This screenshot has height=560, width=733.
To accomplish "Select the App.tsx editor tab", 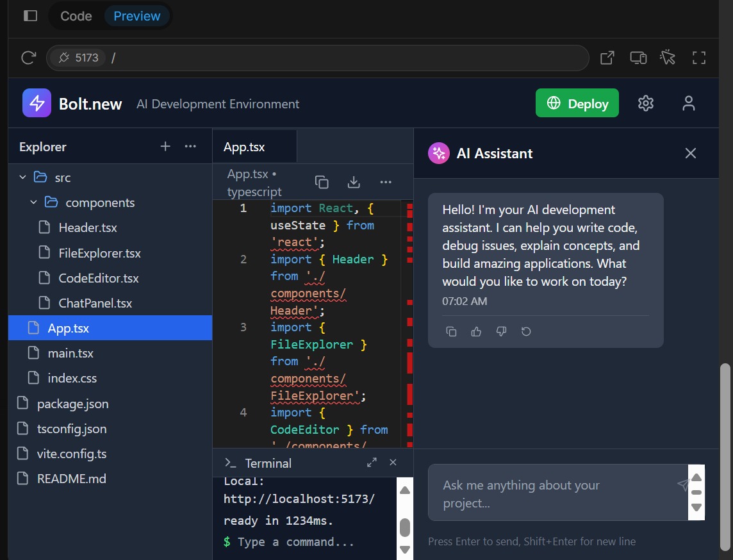I will pyautogui.click(x=255, y=147).
